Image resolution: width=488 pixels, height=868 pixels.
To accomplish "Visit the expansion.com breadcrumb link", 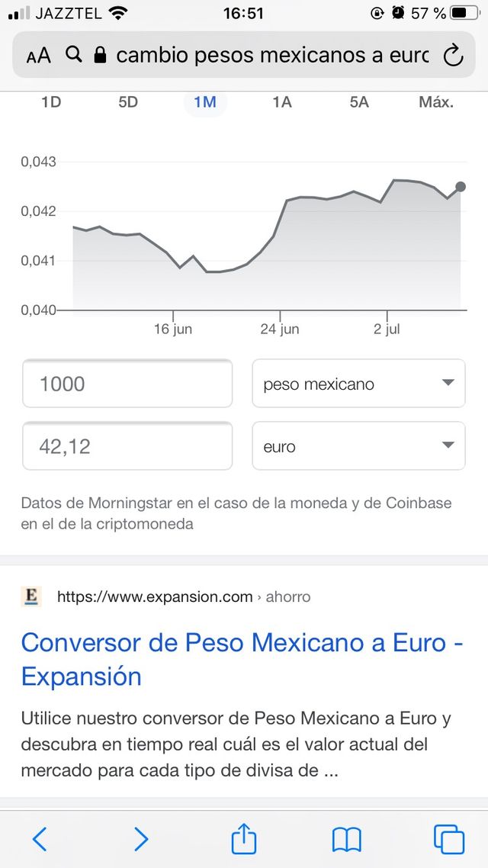I will click(x=152, y=596).
